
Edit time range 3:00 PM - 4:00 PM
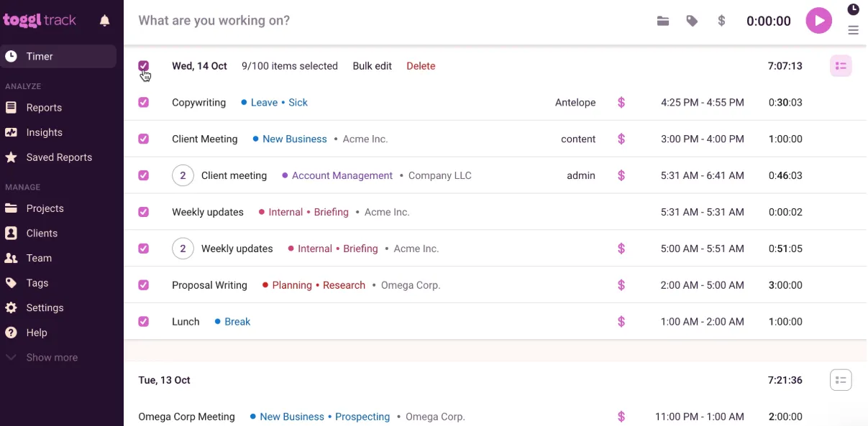coord(703,139)
